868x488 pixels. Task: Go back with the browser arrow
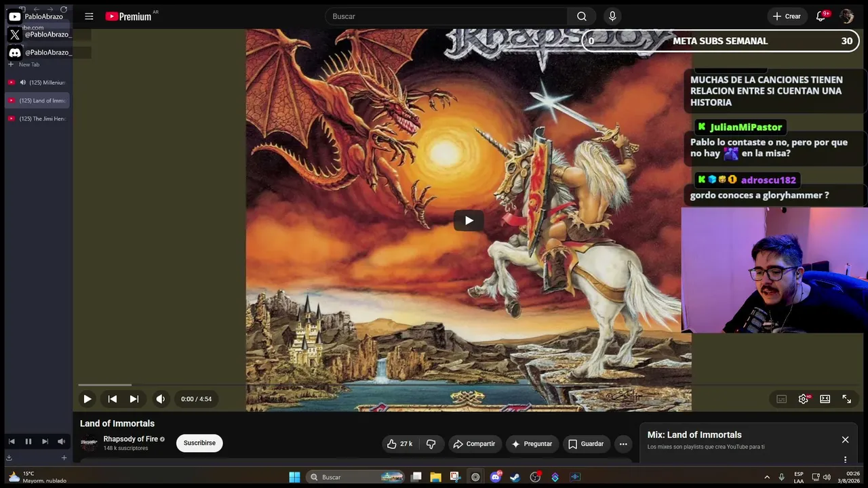(37, 9)
